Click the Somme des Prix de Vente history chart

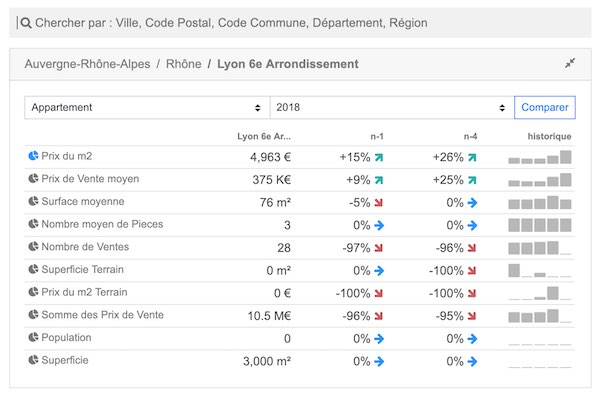point(540,316)
